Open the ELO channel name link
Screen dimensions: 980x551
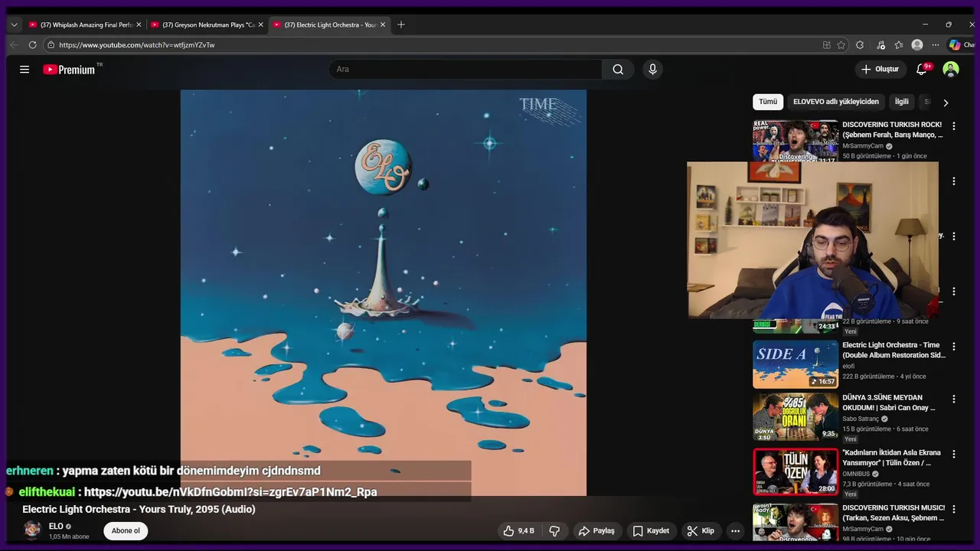[x=56, y=527]
